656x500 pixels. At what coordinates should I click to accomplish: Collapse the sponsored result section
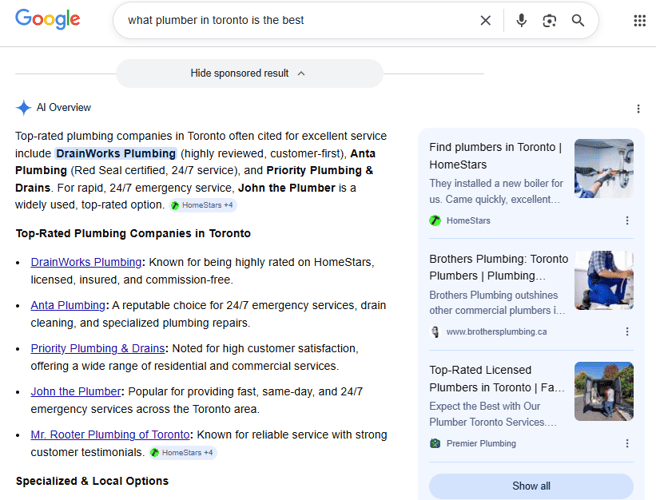pyautogui.click(x=248, y=73)
